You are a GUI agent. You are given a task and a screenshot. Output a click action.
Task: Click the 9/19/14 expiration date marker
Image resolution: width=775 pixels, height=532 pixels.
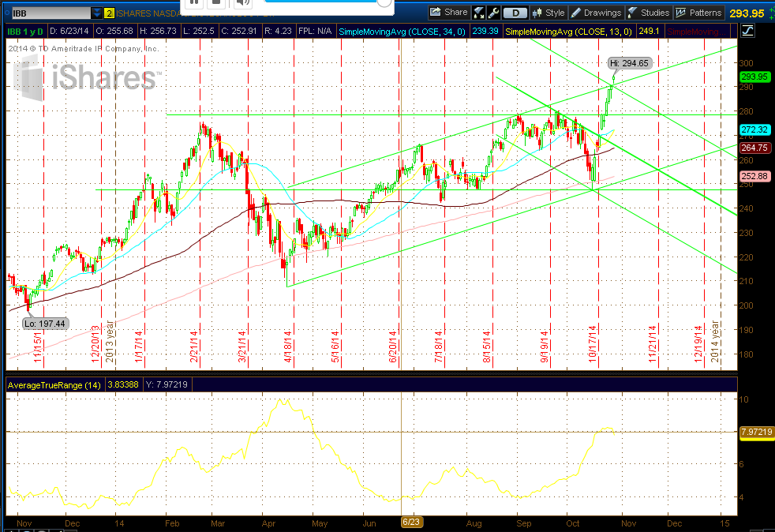[545, 346]
